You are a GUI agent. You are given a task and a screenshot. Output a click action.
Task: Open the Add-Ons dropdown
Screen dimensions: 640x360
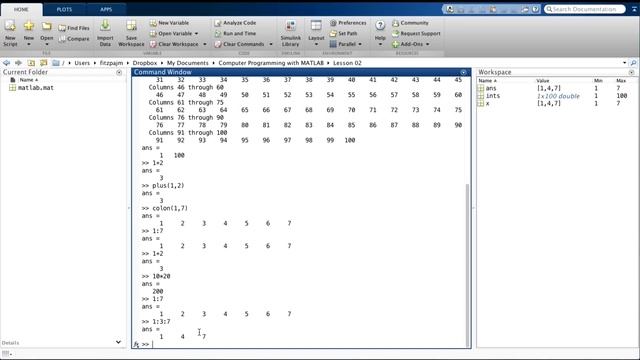pos(411,44)
